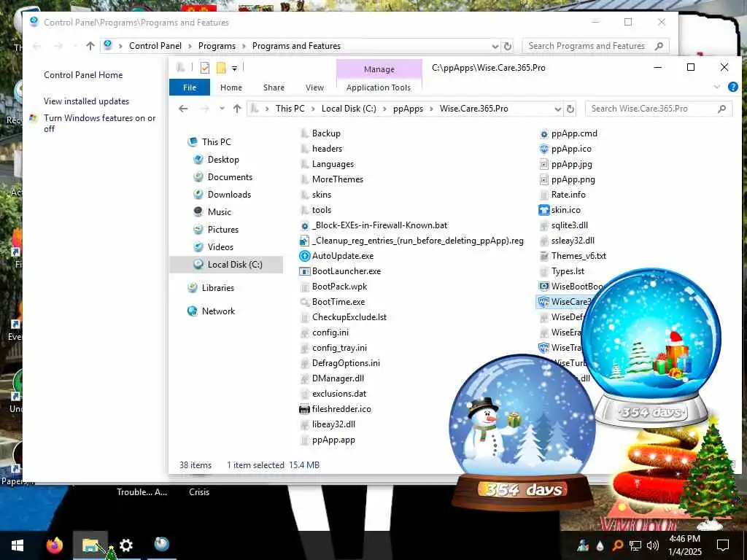747x560 pixels.
Task: Refresh the Wise.Care.365.Pro folder view
Action: pyautogui.click(x=570, y=109)
